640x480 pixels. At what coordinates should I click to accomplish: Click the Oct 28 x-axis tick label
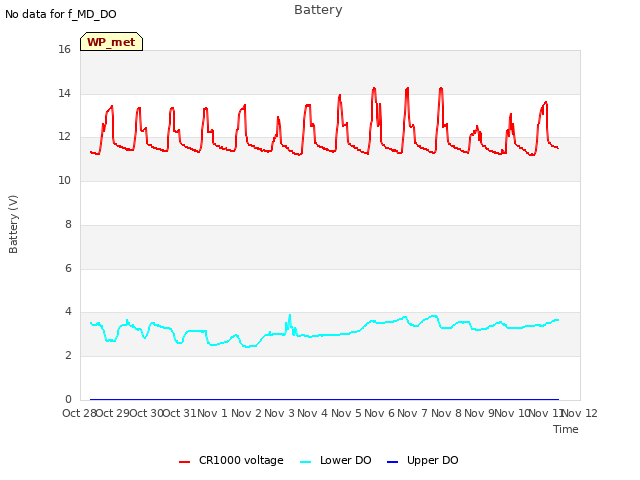(80, 413)
